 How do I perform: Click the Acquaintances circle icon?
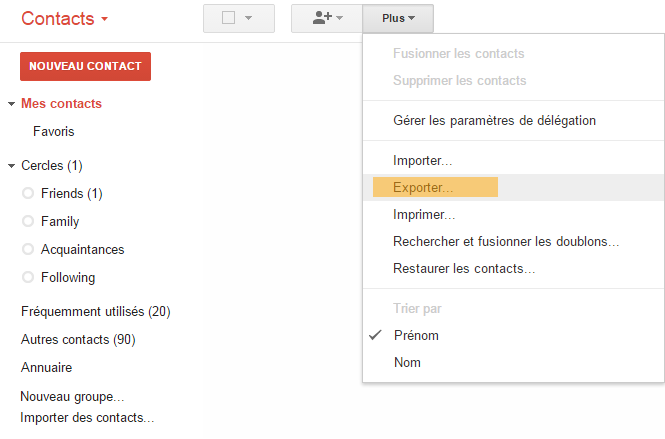click(28, 250)
